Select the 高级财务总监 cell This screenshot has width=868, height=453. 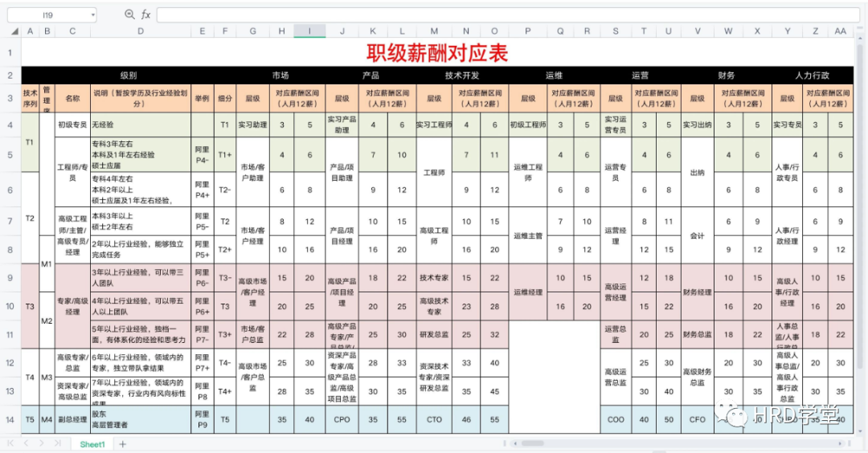698,377
